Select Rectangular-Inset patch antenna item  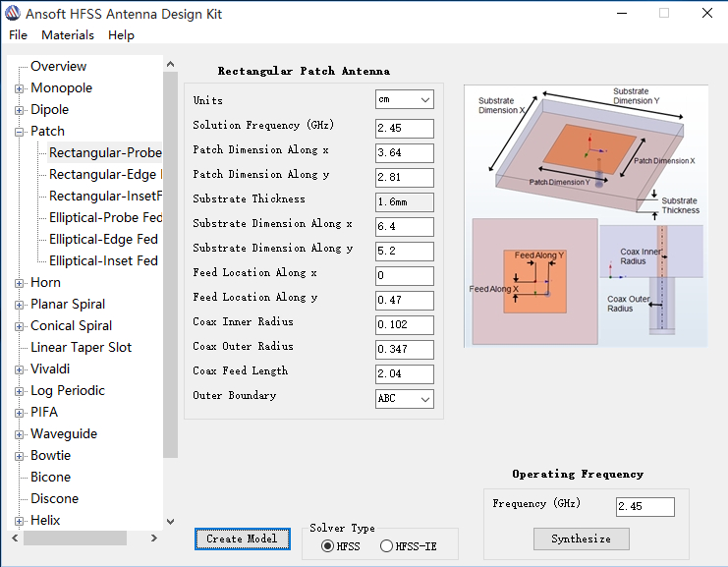[x=105, y=196]
